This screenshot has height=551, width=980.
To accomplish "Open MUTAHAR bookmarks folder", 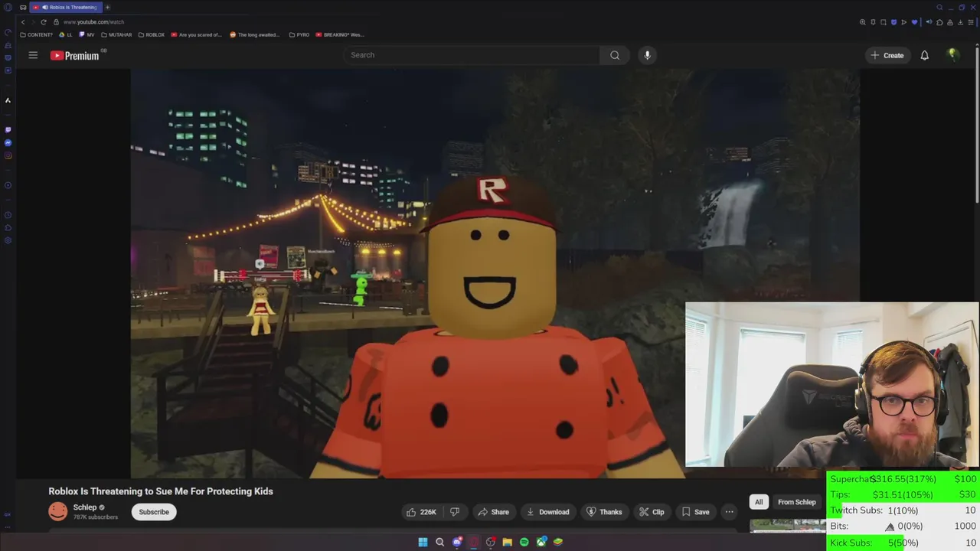I will point(116,34).
